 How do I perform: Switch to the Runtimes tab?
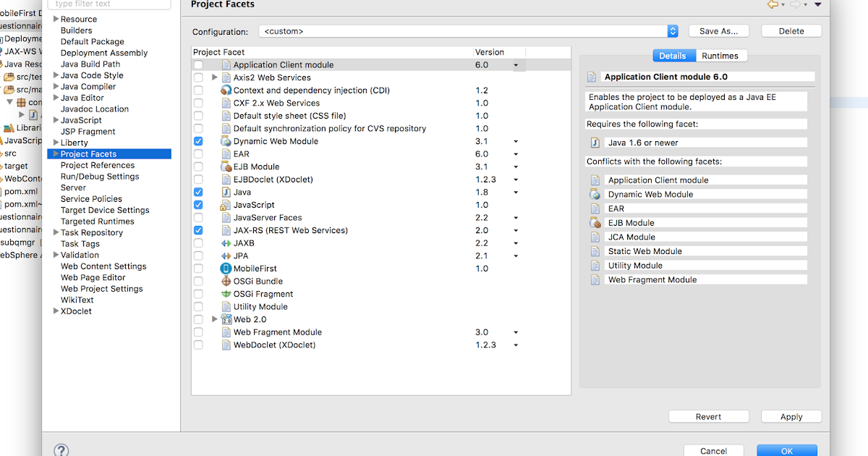click(721, 55)
